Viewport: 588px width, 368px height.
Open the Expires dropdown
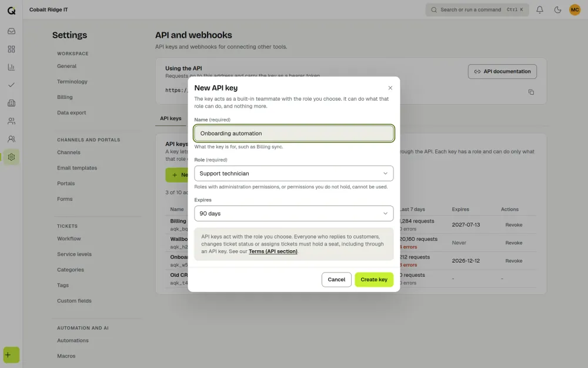coord(293,213)
